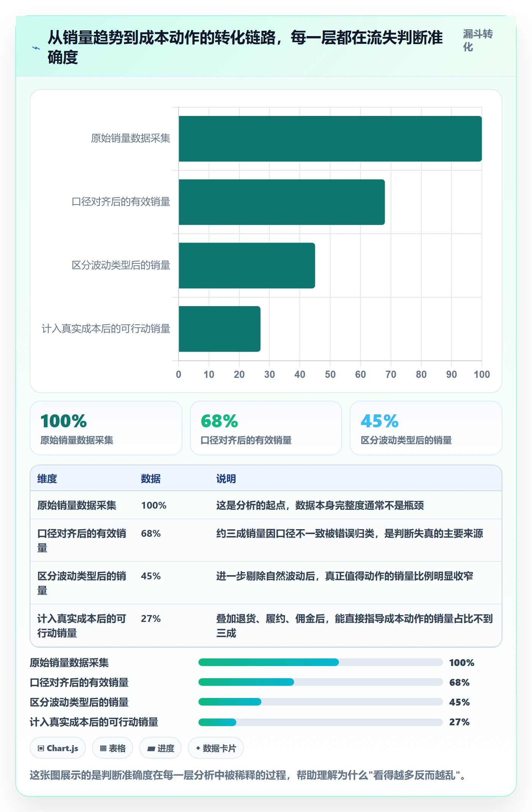
Task: Select the Chart.js chip
Action: [x=58, y=748]
